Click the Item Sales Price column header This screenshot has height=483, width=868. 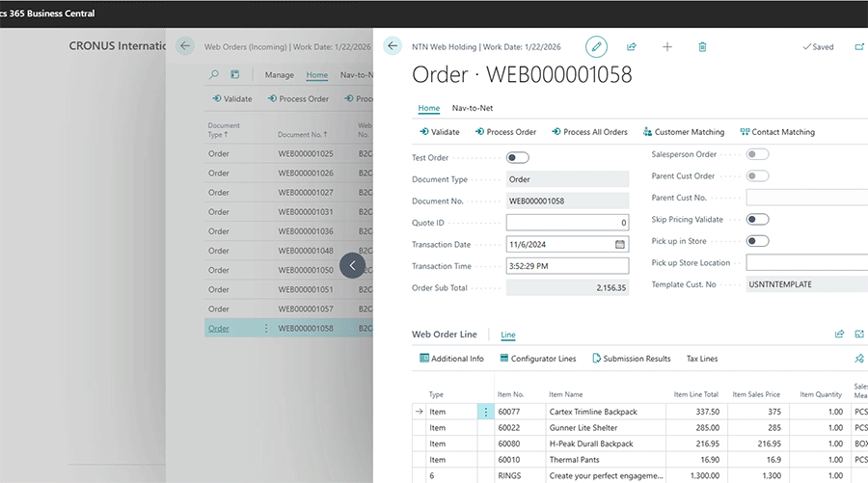tap(756, 394)
